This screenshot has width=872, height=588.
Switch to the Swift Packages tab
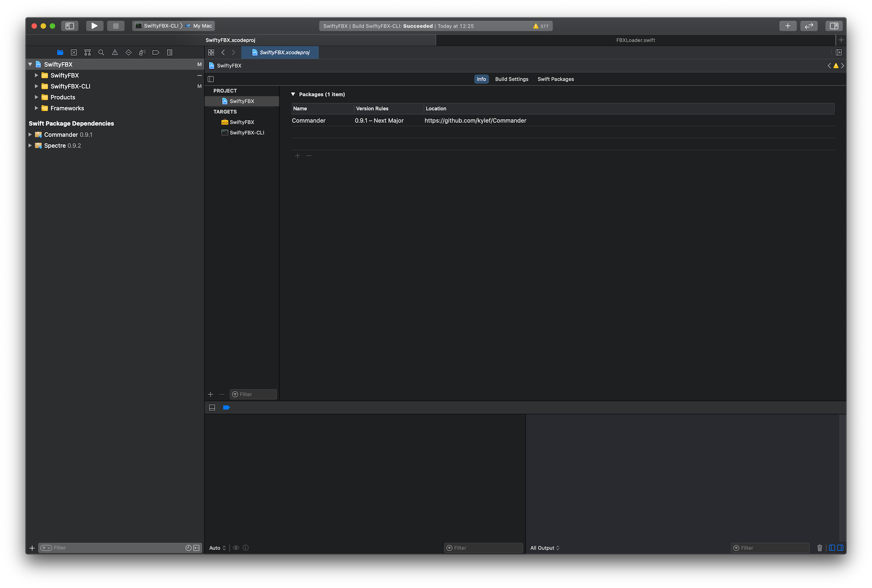[x=555, y=79]
